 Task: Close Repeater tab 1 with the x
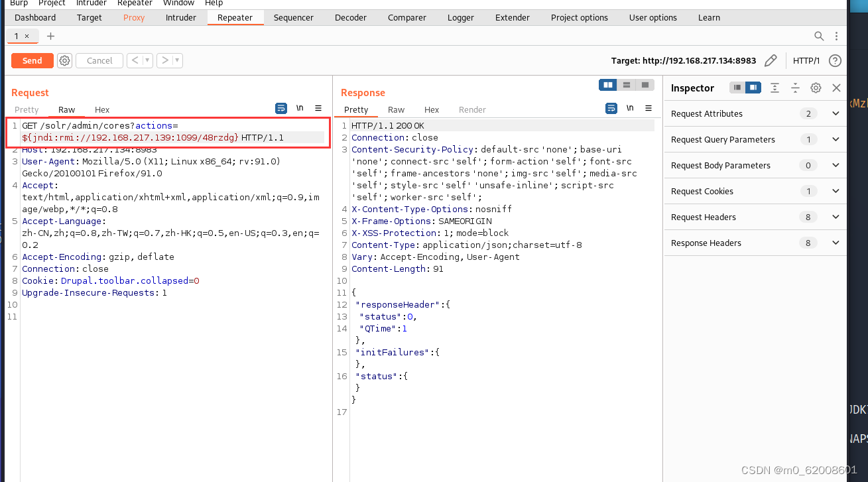[x=27, y=36]
